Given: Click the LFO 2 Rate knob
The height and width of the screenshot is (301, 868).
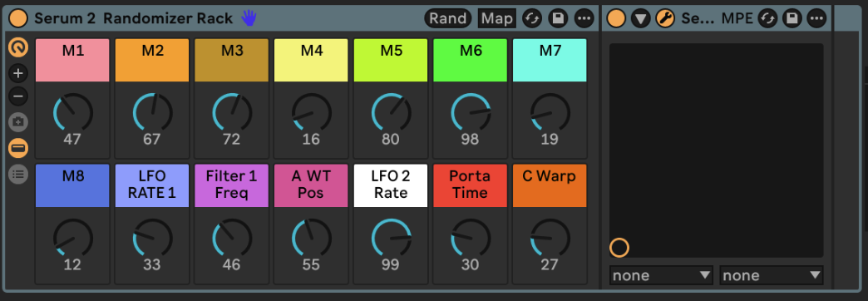Looking at the screenshot, I should coord(391,238).
